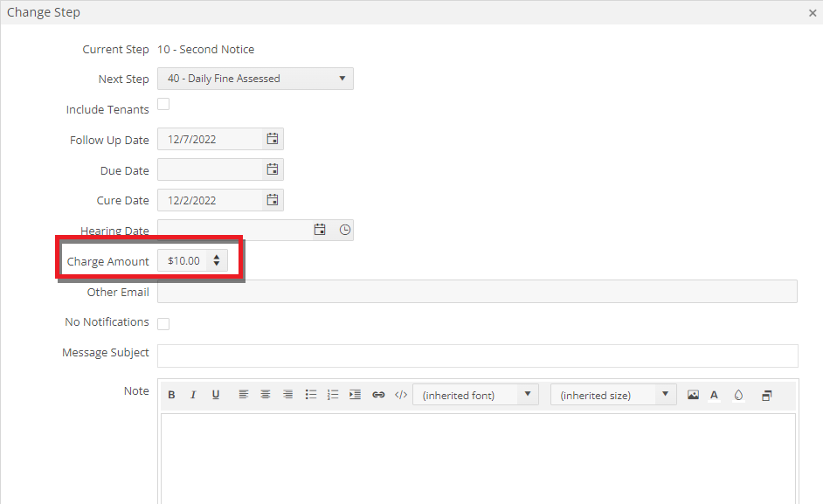The width and height of the screenshot is (823, 504).
Task: Toggle underline formatting in Note editor
Action: point(216,395)
